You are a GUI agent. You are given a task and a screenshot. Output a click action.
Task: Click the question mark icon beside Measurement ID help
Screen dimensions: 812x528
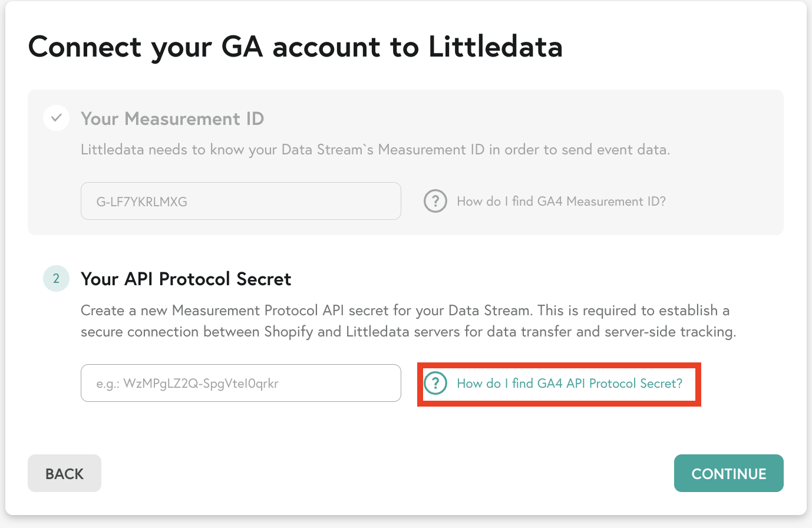click(x=435, y=202)
